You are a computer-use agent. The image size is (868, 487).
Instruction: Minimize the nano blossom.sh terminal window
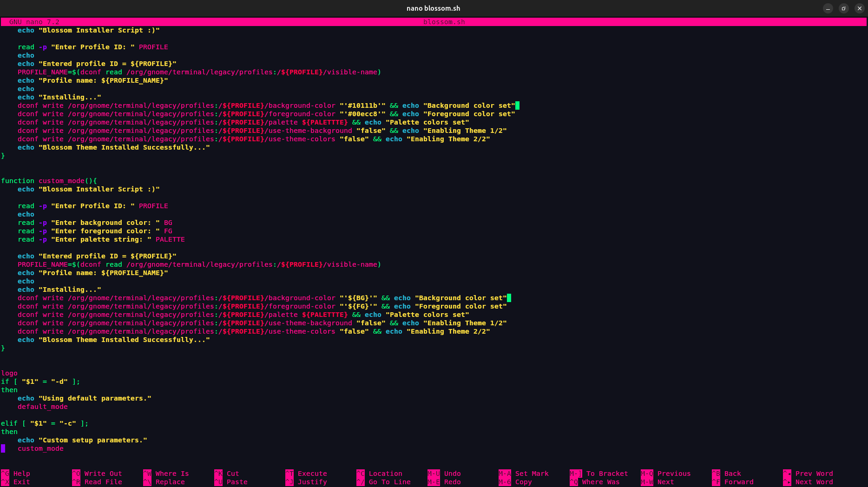click(828, 8)
